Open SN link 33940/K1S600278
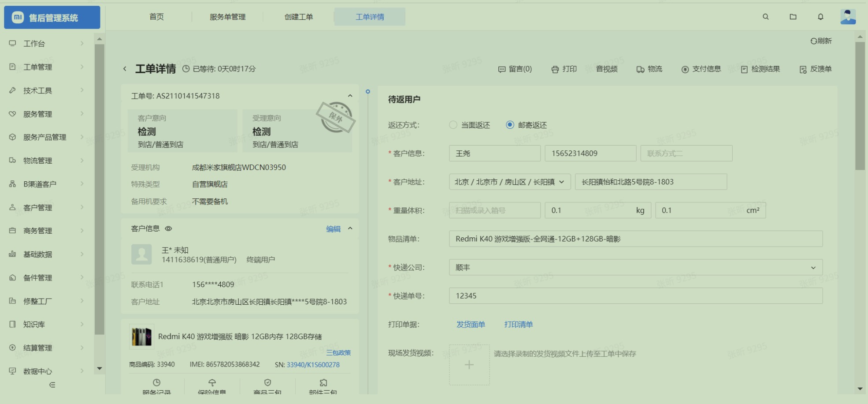 tap(313, 365)
